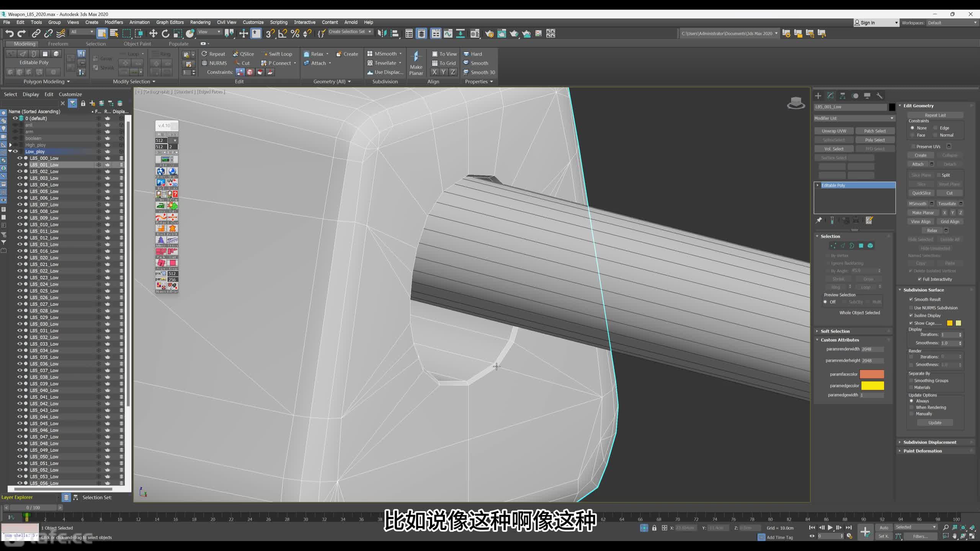980x551 pixels.
Task: Click the QSlice ribbon tool
Action: 243,54
